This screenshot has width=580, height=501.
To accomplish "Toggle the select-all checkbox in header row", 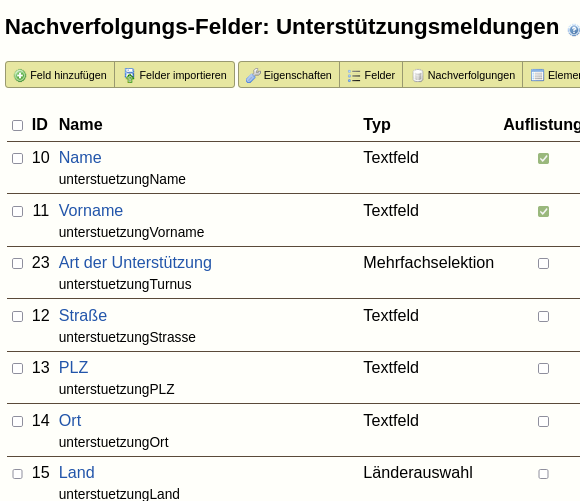I will [x=17, y=125].
